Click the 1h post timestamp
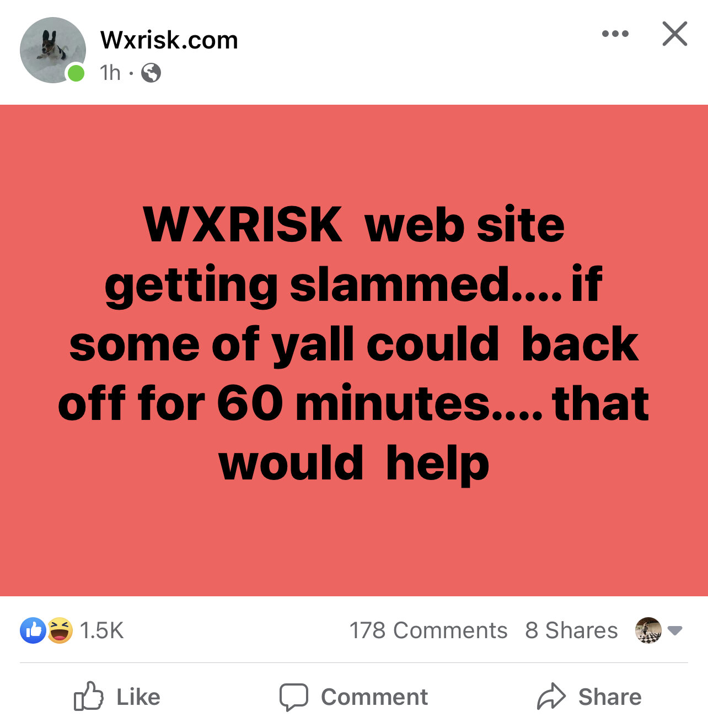The image size is (708, 728). 110,72
